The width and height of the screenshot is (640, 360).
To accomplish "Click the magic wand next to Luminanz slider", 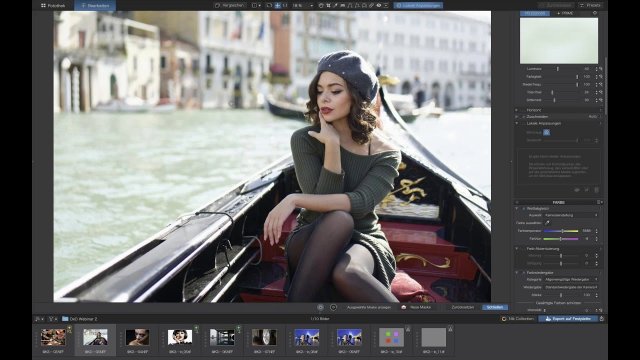I will coord(601,69).
